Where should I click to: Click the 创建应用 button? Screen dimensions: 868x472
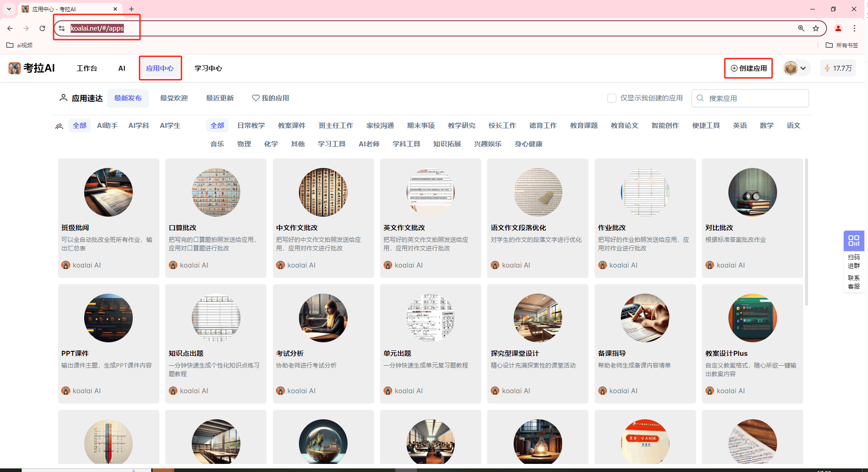click(749, 68)
